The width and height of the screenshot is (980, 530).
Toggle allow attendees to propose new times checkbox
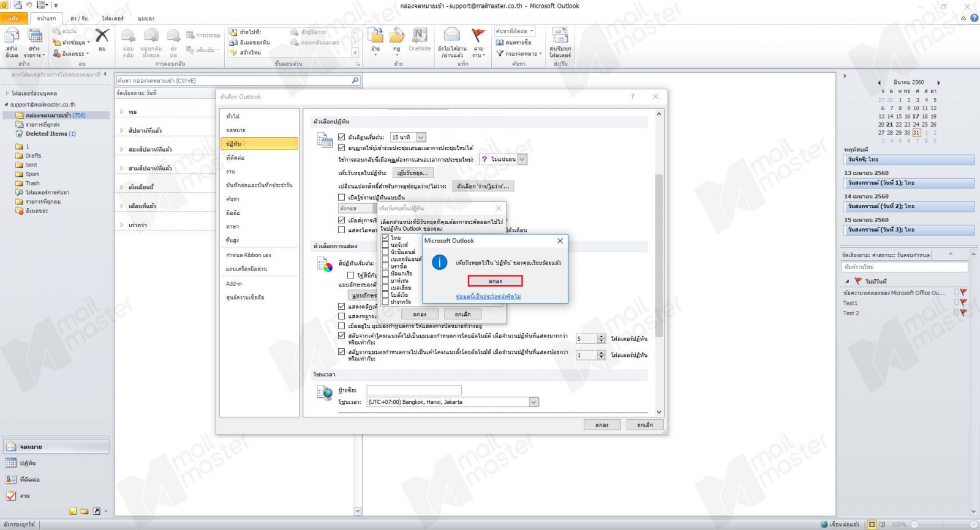(x=342, y=147)
